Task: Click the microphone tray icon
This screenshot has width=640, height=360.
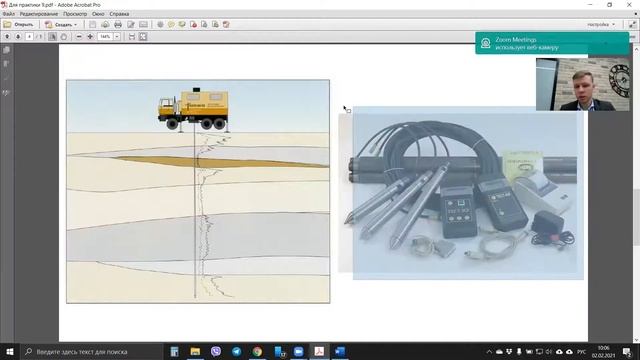Action: [519, 351]
